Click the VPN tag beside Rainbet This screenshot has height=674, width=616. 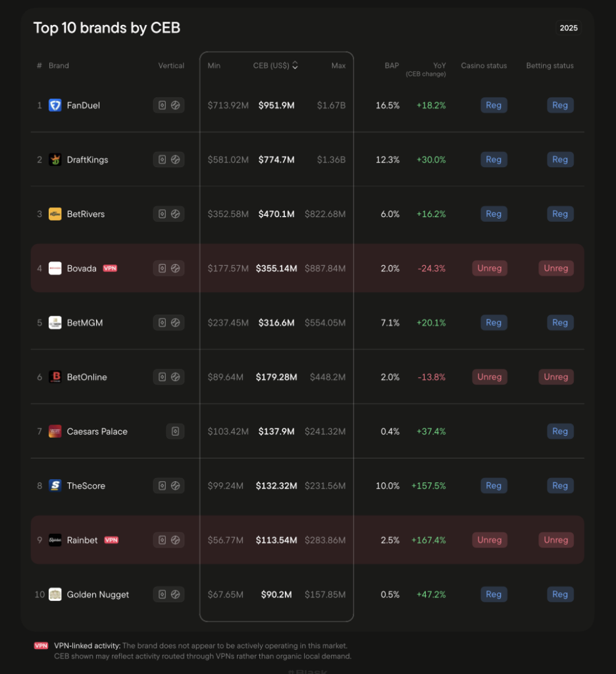(x=111, y=540)
